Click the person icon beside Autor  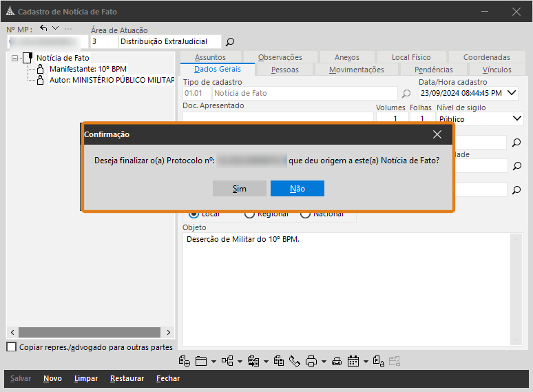(41, 80)
